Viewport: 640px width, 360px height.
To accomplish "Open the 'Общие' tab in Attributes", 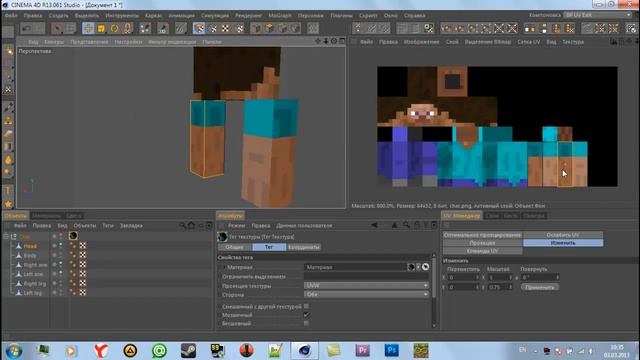I will (x=235, y=247).
